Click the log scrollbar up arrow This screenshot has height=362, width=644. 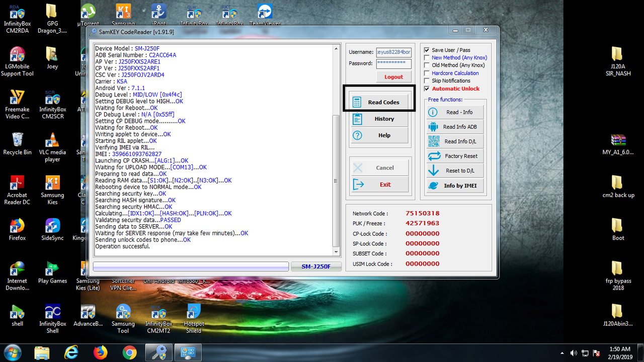click(337, 48)
